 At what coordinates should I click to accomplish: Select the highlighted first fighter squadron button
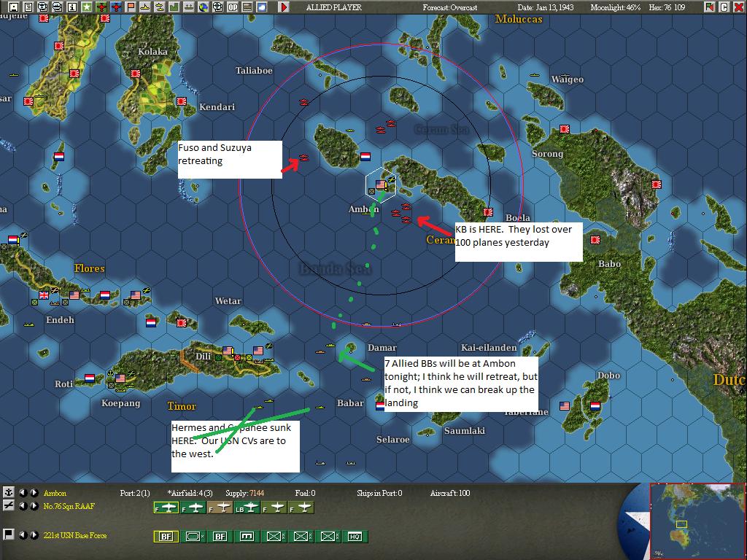click(166, 507)
